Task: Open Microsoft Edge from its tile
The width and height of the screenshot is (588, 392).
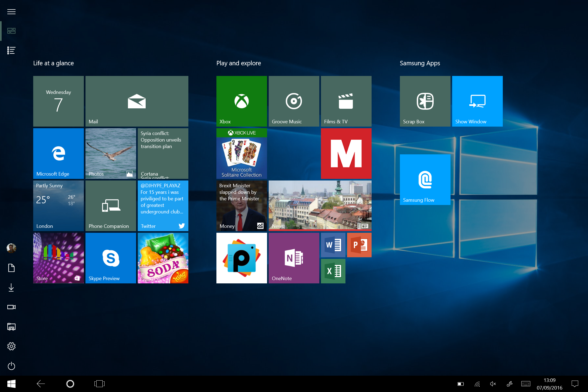Action: point(58,153)
